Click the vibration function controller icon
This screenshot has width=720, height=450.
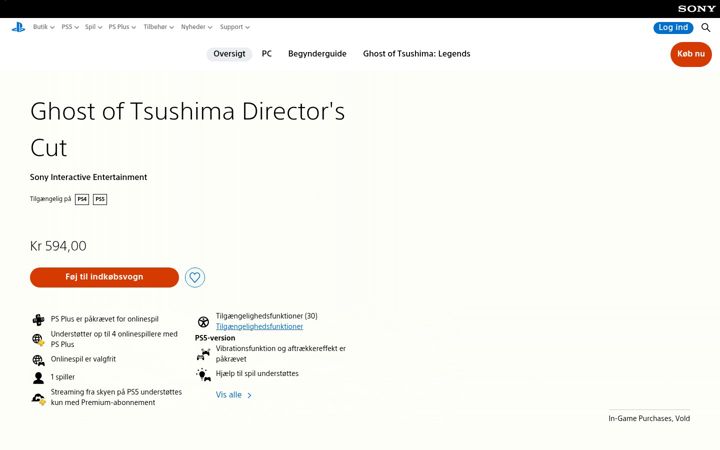tap(203, 354)
